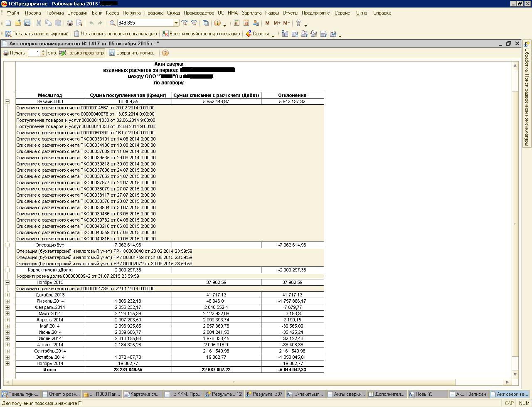The width and height of the screenshot is (532, 407).
Task: Open the Зарплата menu
Action: (x=251, y=13)
